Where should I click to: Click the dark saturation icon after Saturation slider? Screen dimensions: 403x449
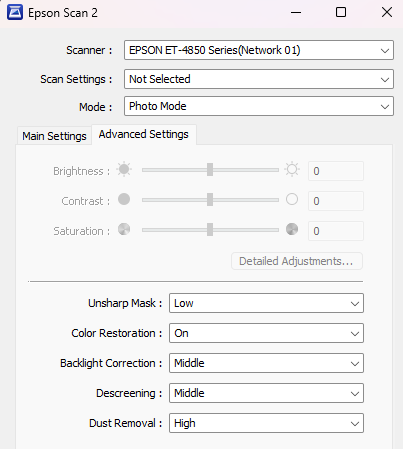292,229
